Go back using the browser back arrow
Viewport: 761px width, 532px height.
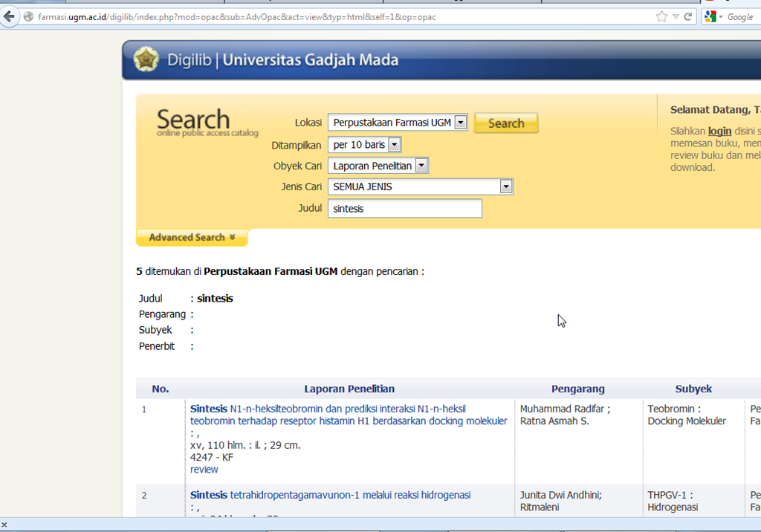pyautogui.click(x=9, y=17)
